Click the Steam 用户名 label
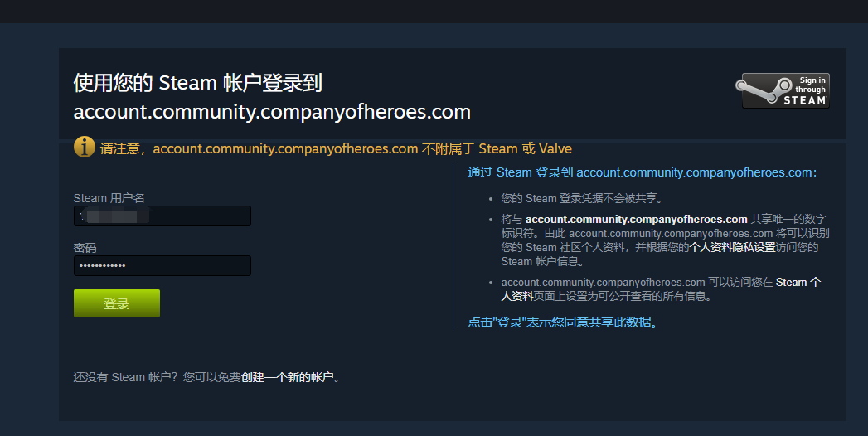This screenshot has width=868, height=436. (109, 198)
